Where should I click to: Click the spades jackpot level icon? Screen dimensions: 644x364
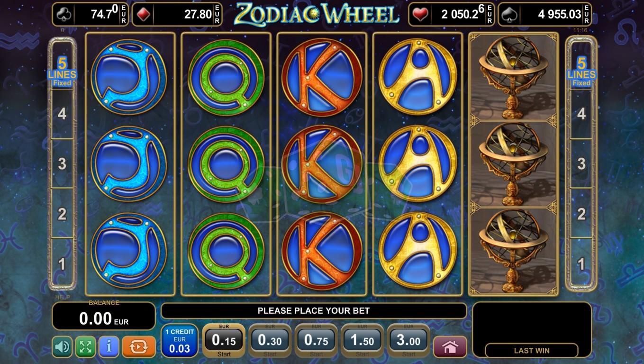pos(508,14)
